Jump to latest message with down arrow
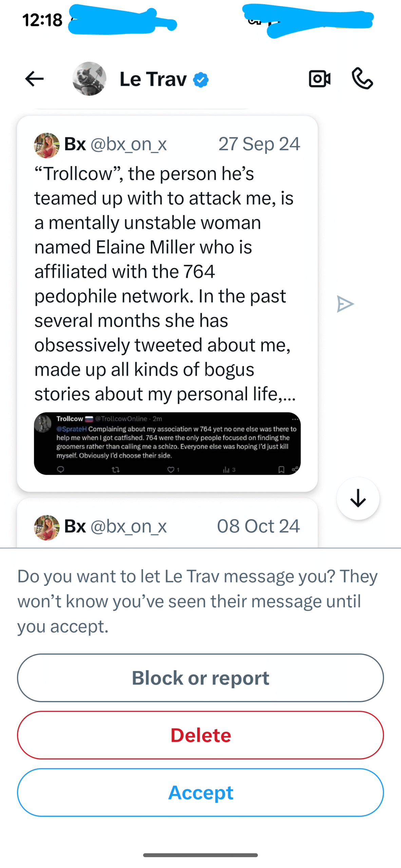Image resolution: width=401 pixels, height=868 pixels. 358,498
